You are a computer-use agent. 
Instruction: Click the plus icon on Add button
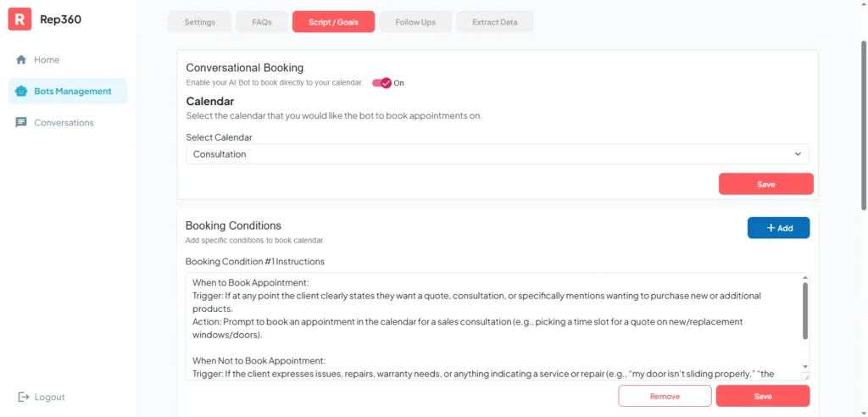coord(771,228)
